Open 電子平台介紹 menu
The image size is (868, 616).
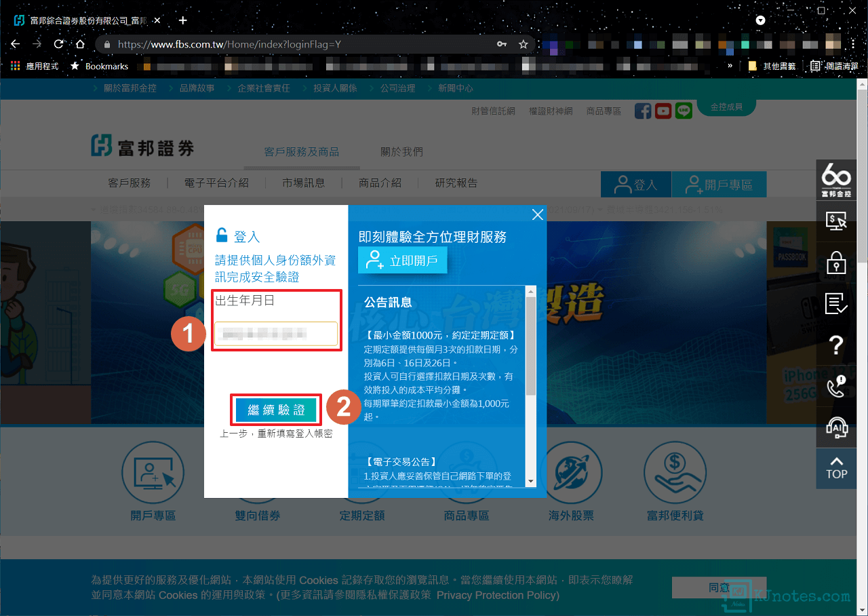click(216, 183)
